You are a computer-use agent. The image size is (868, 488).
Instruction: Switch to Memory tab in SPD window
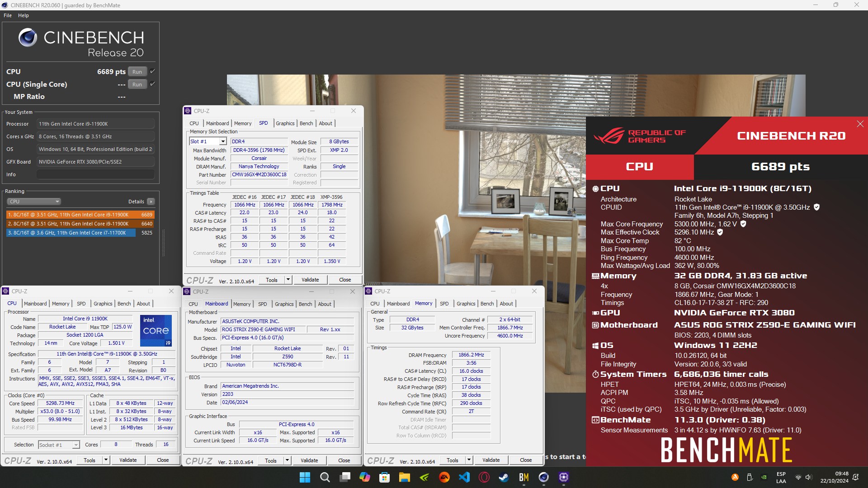click(x=243, y=123)
